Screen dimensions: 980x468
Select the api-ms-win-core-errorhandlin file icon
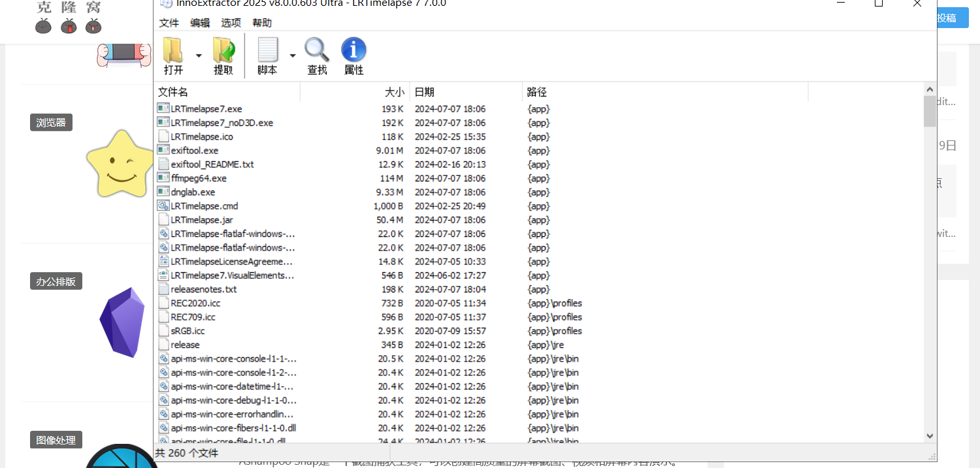[x=163, y=414]
